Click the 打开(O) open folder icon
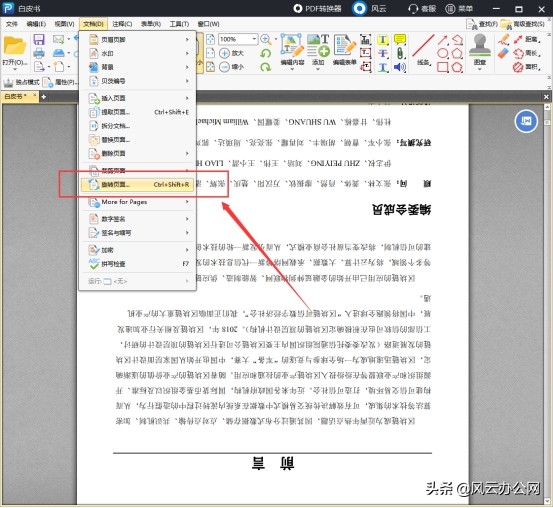The width and height of the screenshot is (553, 508). coord(15,47)
